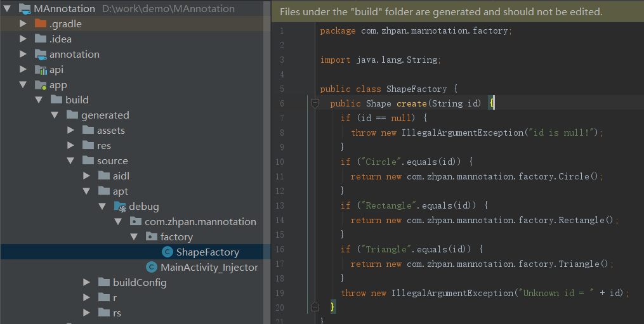Screen dimensions: 644x324
Task: Click the app module folder icon
Action: 41,84
